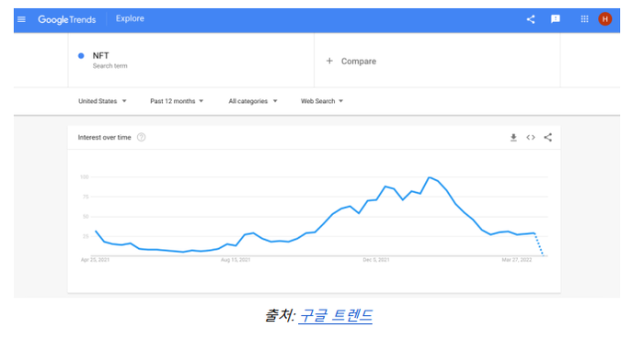
Task: Open the hamburger menu in Google Trends
Action: pyautogui.click(x=21, y=19)
